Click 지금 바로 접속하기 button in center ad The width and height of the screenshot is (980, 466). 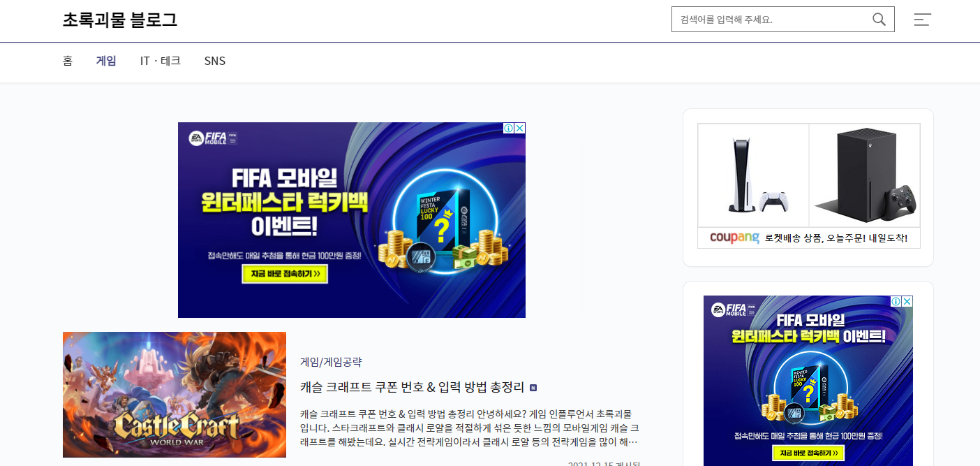(285, 275)
